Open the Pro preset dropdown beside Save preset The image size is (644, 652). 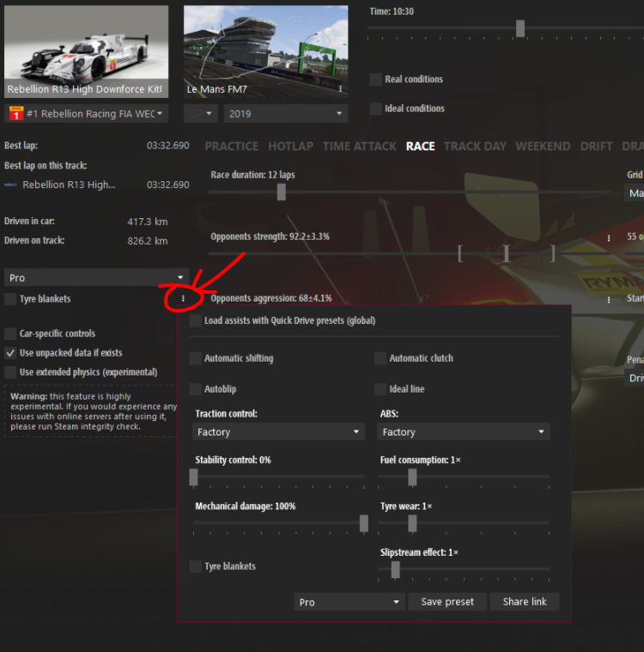tap(349, 601)
